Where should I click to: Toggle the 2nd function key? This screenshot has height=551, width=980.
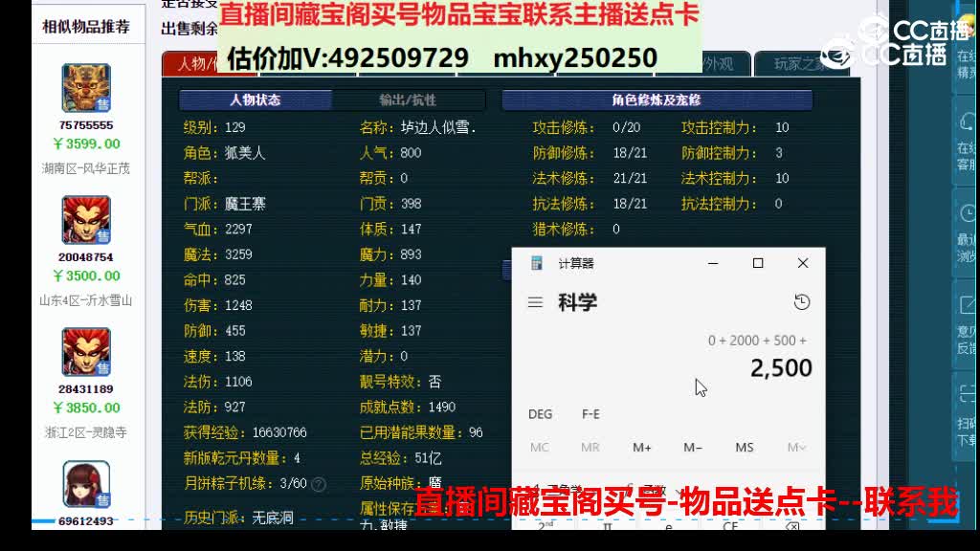547,526
